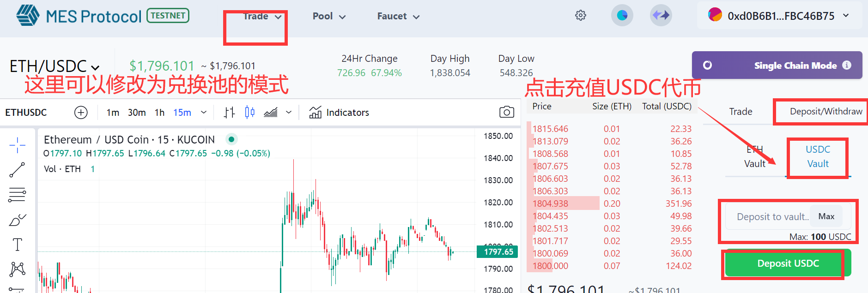Select the trend line drawing tool
The image size is (868, 293).
tap(17, 170)
